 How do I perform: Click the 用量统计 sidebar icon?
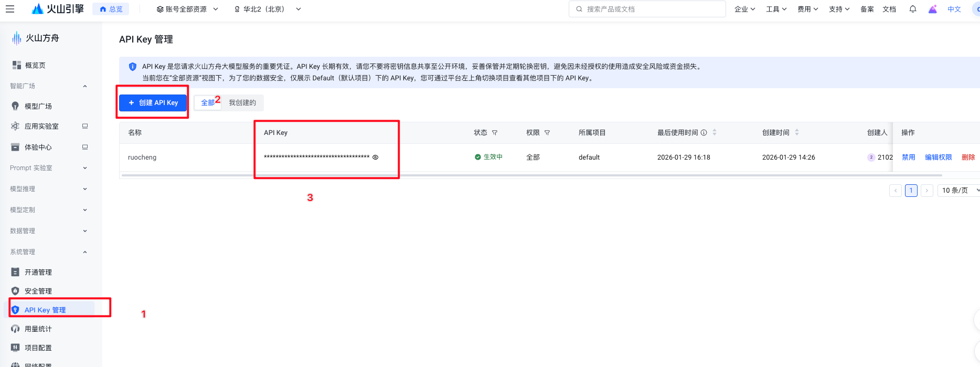15,329
